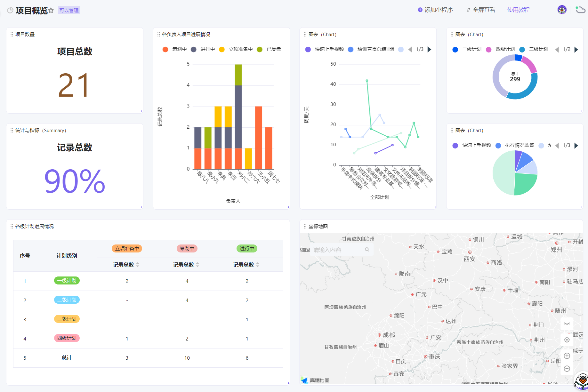Click the drag handle of 项目数量 card
Image resolution: width=588 pixels, height=392 pixels.
click(x=12, y=34)
